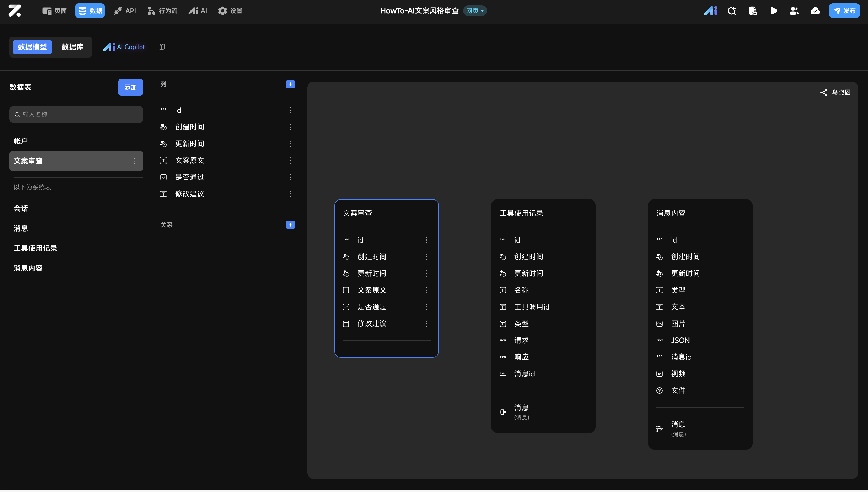The width and height of the screenshot is (868, 492).
Task: Click 是否通过 checkbox icon in column list
Action: (x=164, y=177)
